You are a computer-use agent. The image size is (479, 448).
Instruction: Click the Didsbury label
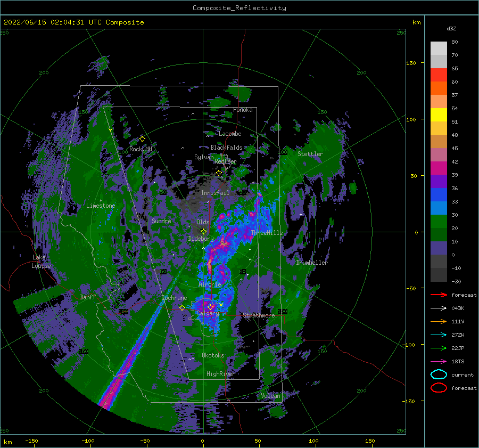tap(201, 239)
